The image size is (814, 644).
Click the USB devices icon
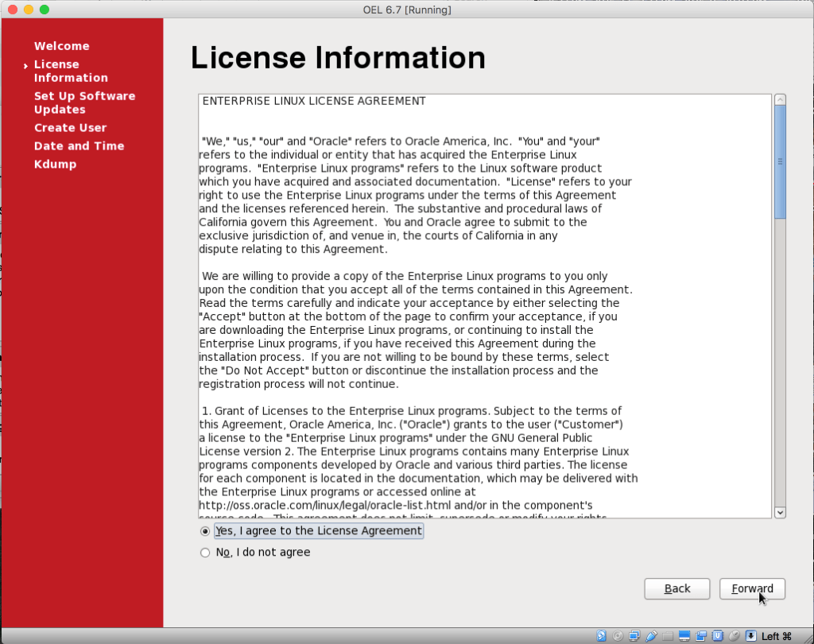click(652, 636)
